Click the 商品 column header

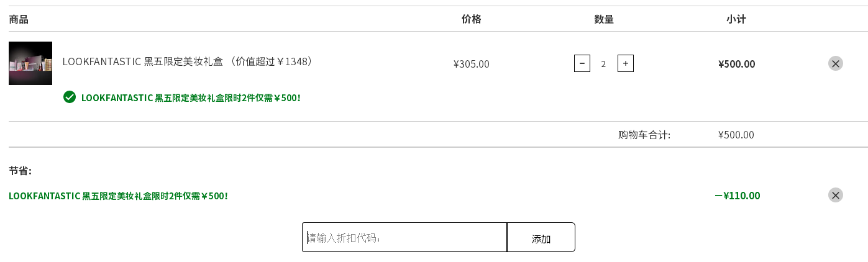coord(19,19)
